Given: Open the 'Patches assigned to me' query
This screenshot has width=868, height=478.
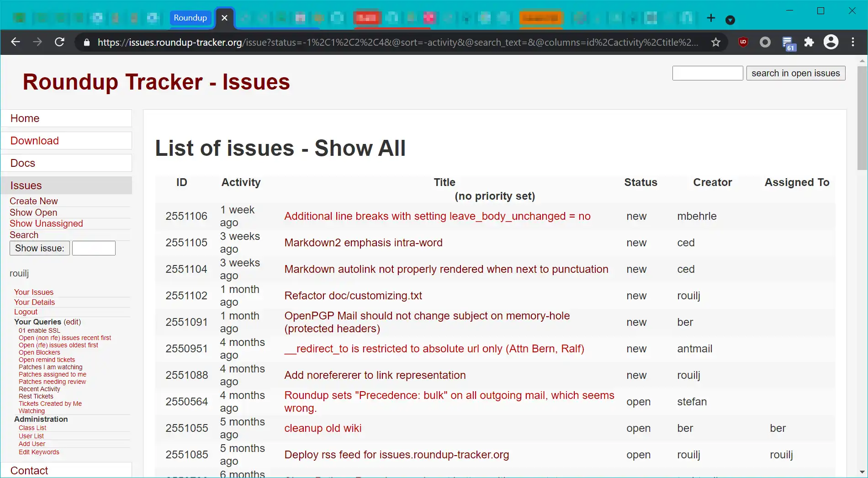Looking at the screenshot, I should pyautogui.click(x=53, y=374).
